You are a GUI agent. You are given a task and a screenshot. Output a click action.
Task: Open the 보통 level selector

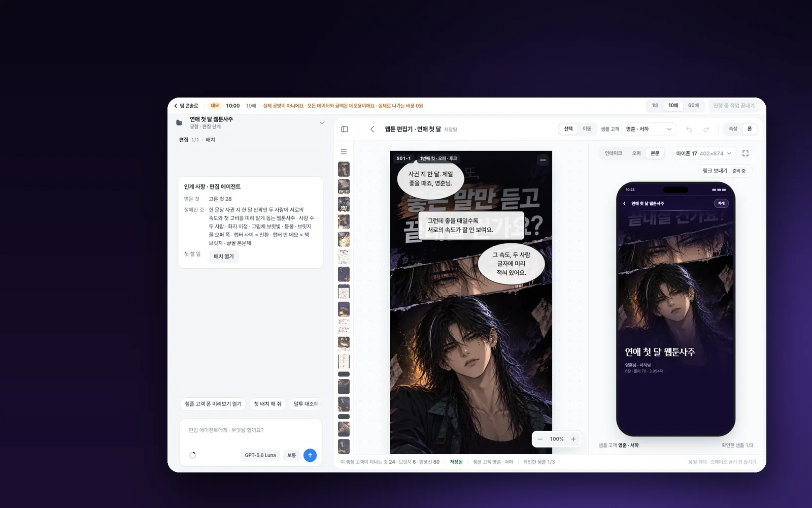(292, 455)
